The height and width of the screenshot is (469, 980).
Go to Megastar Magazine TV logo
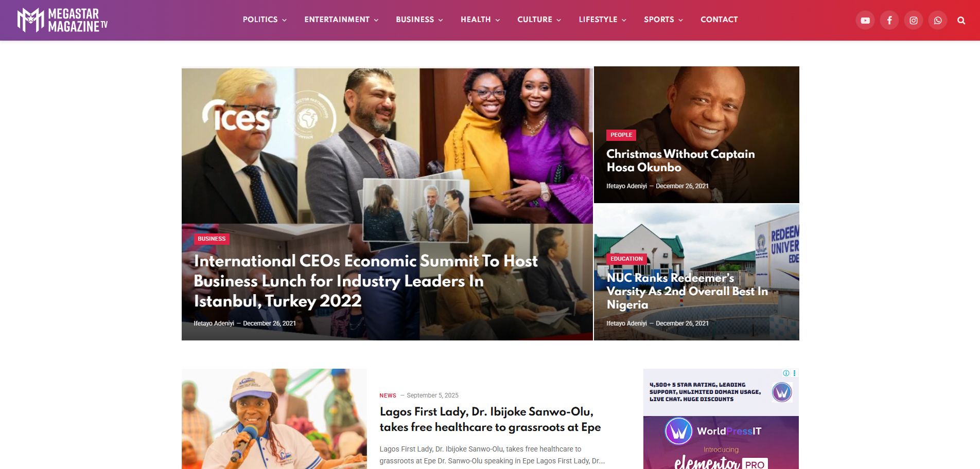point(62,20)
